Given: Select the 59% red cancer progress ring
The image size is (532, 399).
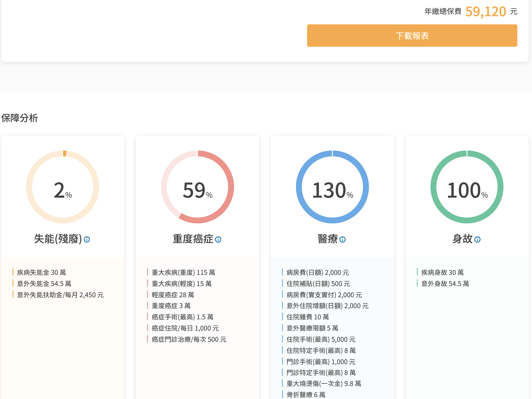Looking at the screenshot, I should click(197, 187).
